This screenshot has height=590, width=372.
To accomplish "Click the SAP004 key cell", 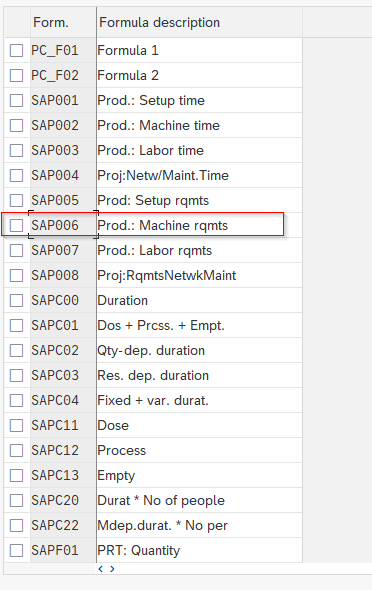I will [x=63, y=175].
